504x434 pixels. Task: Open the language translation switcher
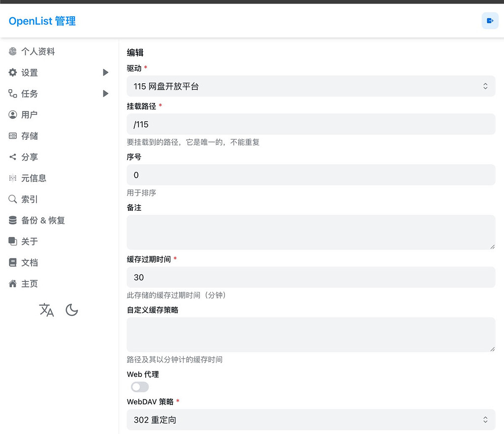[47, 310]
